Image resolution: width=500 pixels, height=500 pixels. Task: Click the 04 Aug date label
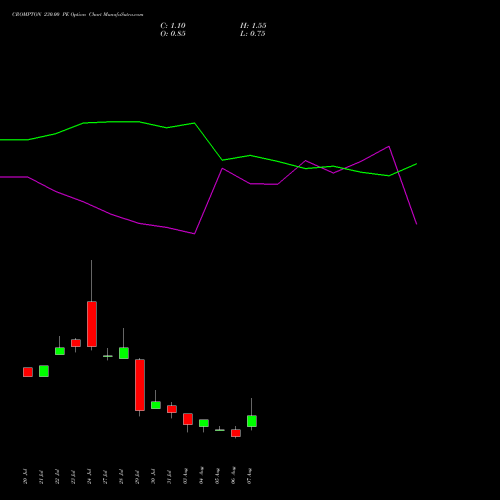click(x=201, y=476)
